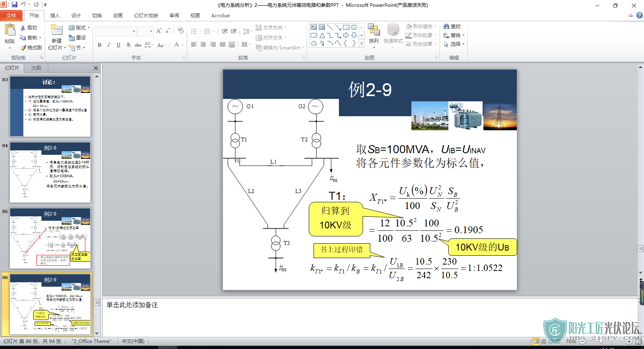Decrease font size with the small A icon
This screenshot has width=644, height=349.
tap(167, 31)
